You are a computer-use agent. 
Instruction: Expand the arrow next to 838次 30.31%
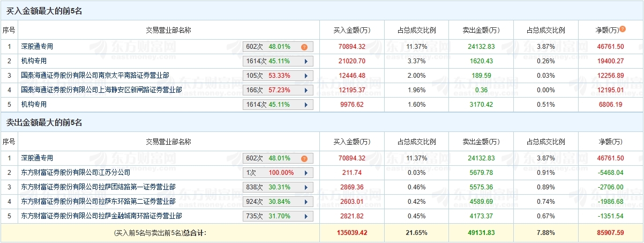pos(306,187)
